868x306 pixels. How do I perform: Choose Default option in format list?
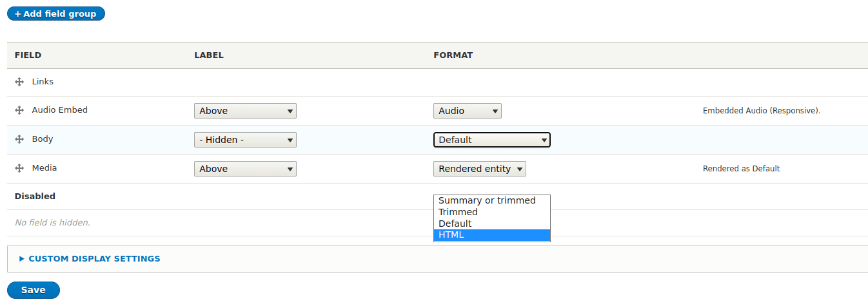[x=492, y=224]
